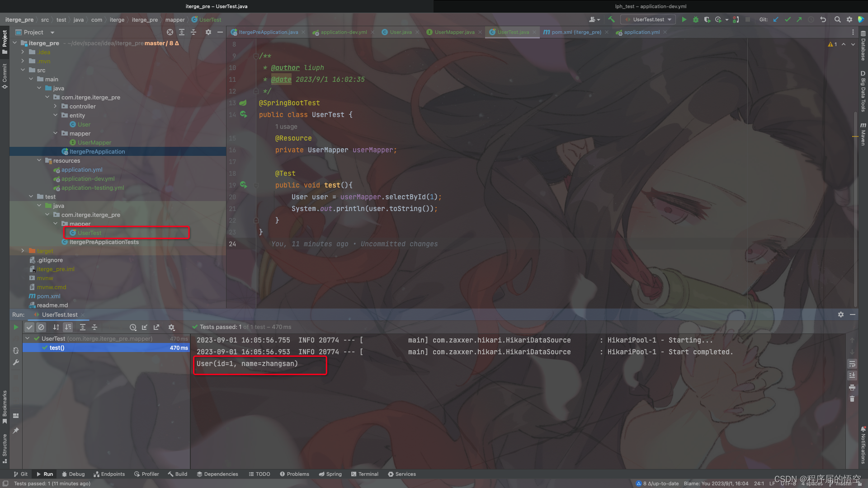Image resolution: width=868 pixels, height=488 pixels.
Task: Click run gutter icon beside test() method
Action: [x=244, y=185]
